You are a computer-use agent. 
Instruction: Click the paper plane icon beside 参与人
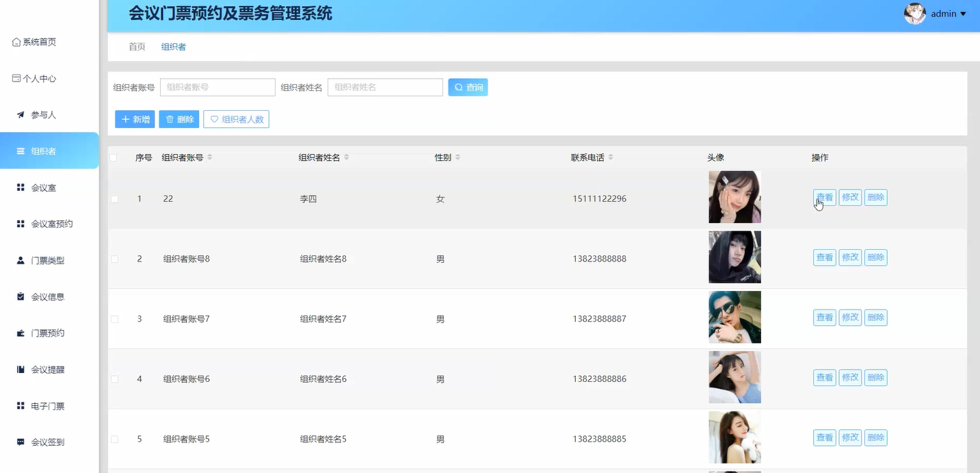21,115
